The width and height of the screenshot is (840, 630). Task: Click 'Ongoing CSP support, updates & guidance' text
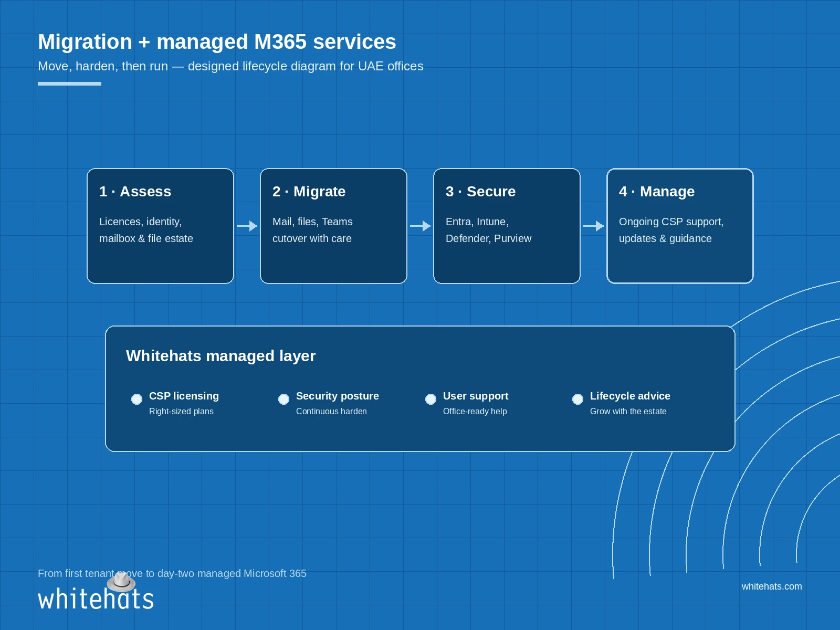pyautogui.click(x=671, y=230)
